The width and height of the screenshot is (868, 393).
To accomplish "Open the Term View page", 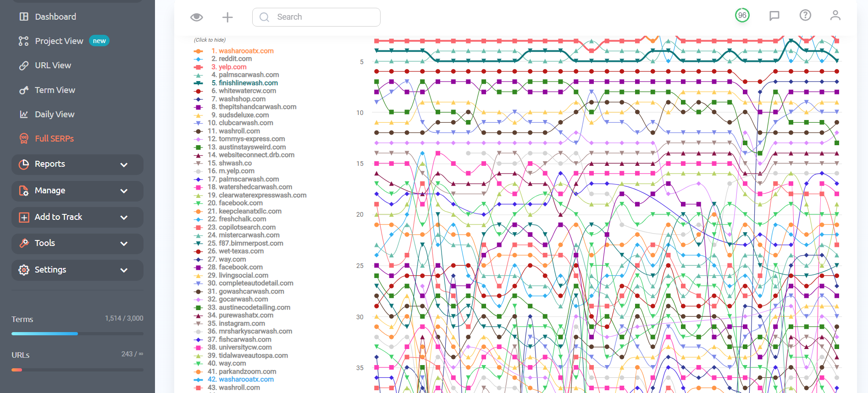I will (55, 90).
